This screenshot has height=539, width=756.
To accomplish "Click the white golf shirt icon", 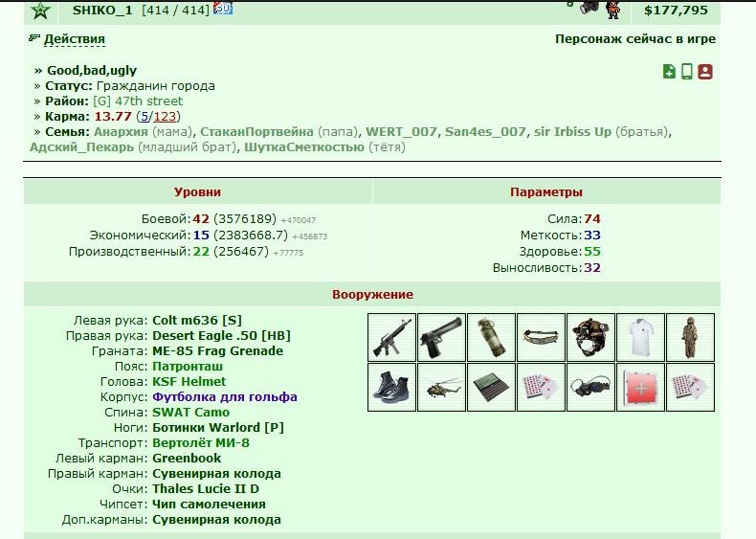I will click(640, 337).
